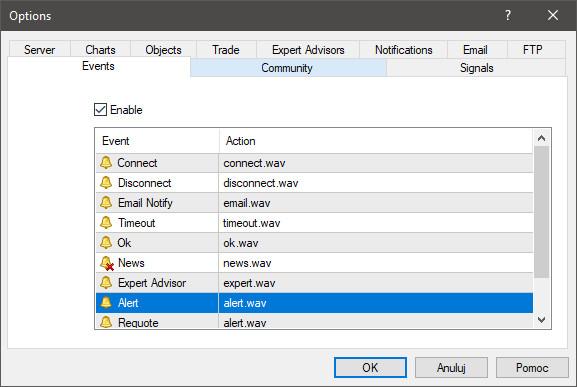Go to the Expert Advisors tab
The height and width of the screenshot is (387, 577).
(x=308, y=50)
